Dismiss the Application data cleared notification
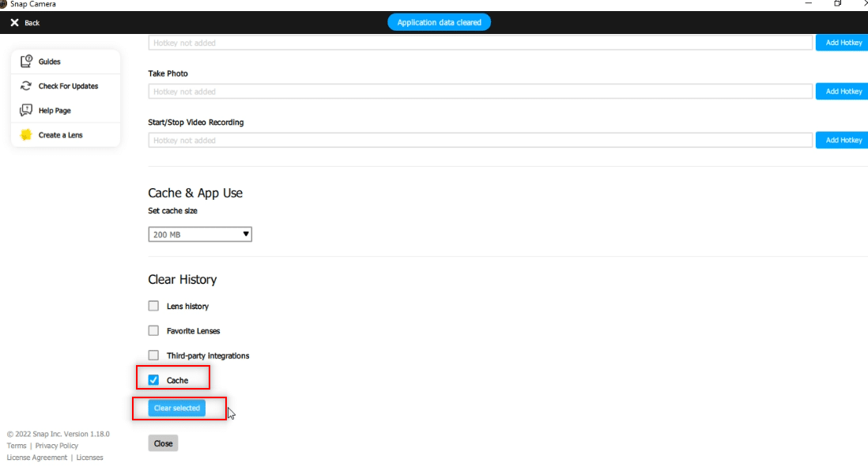This screenshot has width=868, height=467. pyautogui.click(x=439, y=22)
